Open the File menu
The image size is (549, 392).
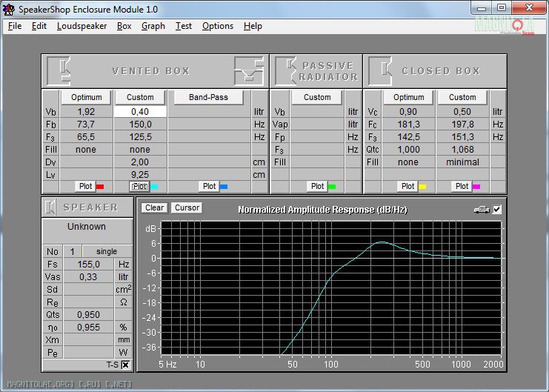click(15, 26)
